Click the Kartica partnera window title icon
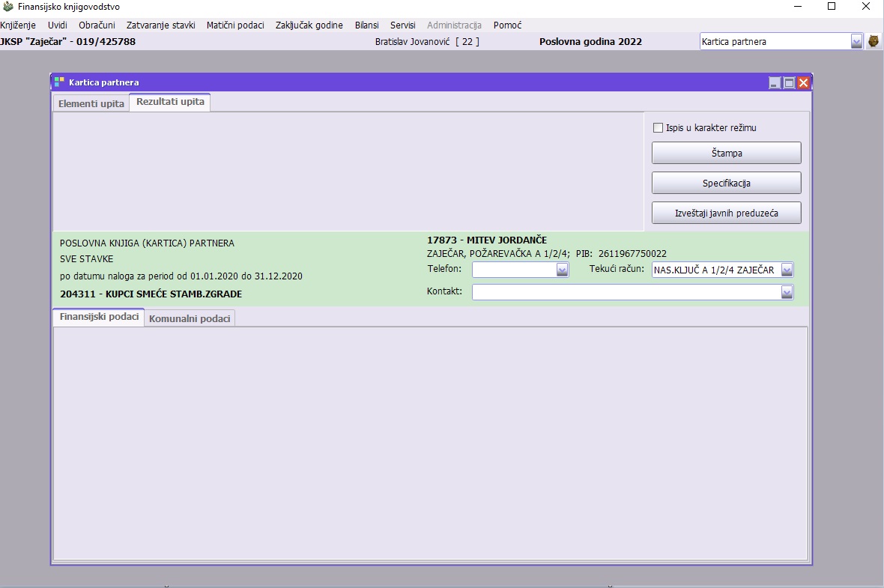Screen dimensions: 884x588 point(60,82)
